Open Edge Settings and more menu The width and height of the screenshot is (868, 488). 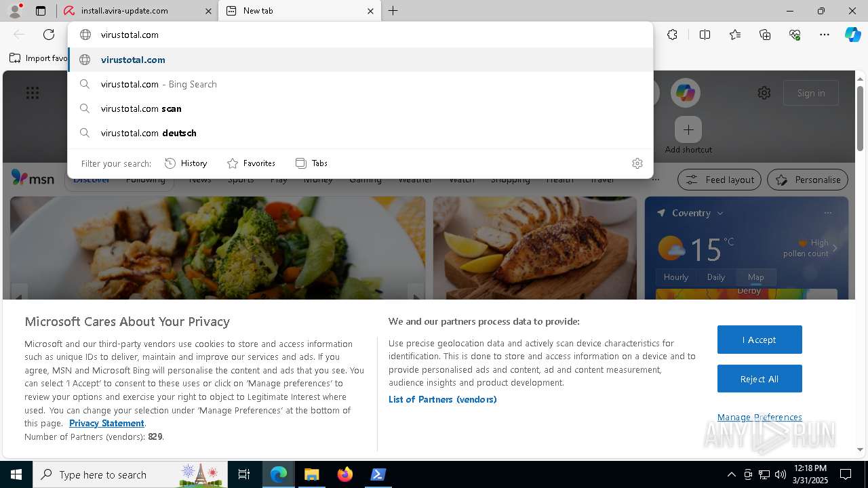click(x=825, y=35)
